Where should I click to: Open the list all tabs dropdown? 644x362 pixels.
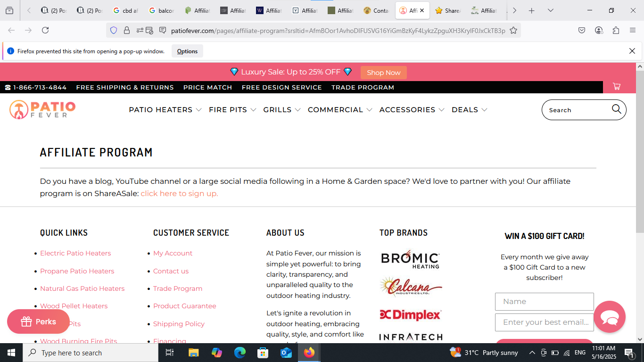550,10
